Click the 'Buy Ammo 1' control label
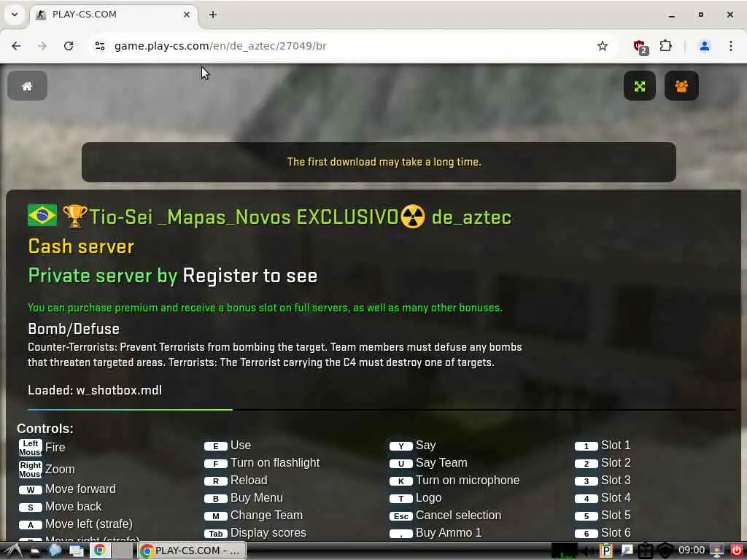Screen dimensions: 747x560 tap(449, 533)
